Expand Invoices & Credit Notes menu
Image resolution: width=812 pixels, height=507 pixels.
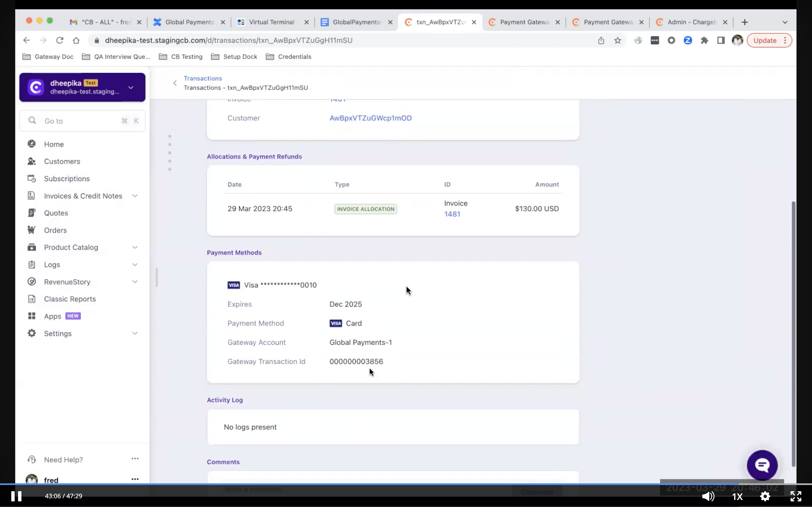[135, 196]
